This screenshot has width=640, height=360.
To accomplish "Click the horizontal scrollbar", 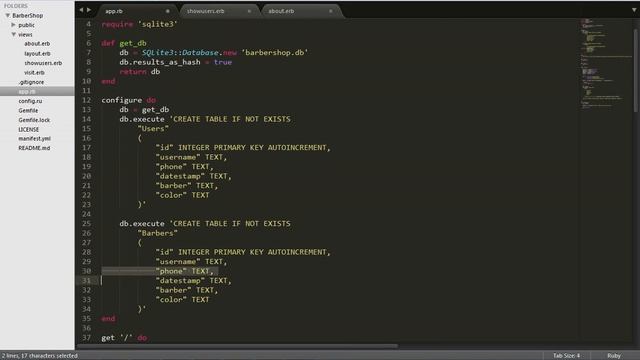I will coord(237,346).
